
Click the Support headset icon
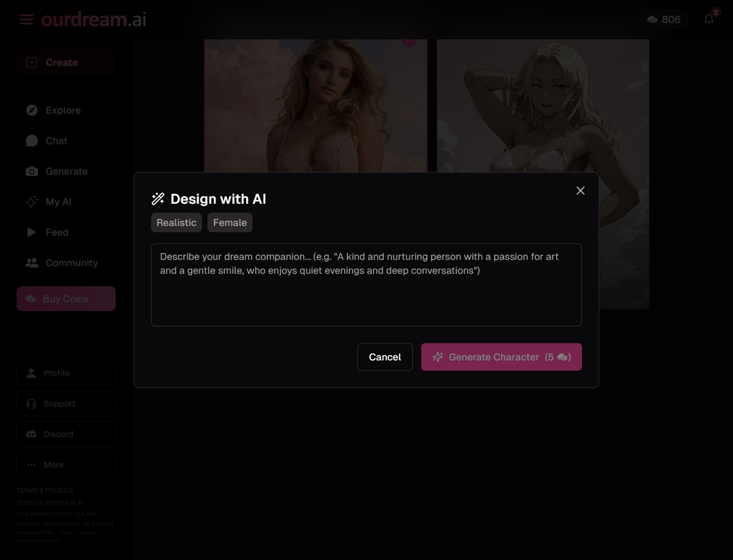pyautogui.click(x=31, y=403)
